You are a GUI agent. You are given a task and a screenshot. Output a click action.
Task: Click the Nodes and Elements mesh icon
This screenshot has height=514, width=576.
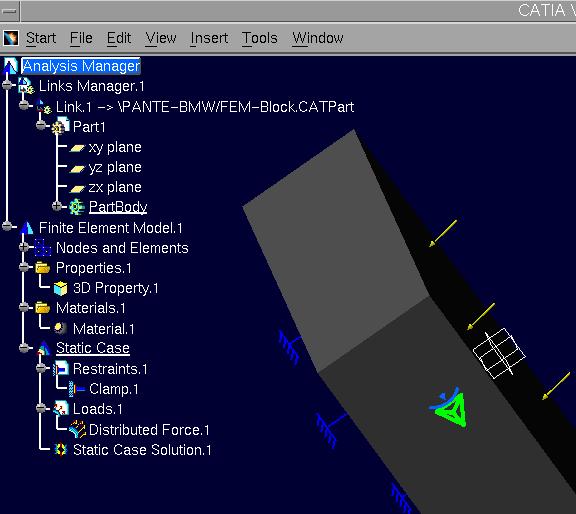(x=43, y=248)
